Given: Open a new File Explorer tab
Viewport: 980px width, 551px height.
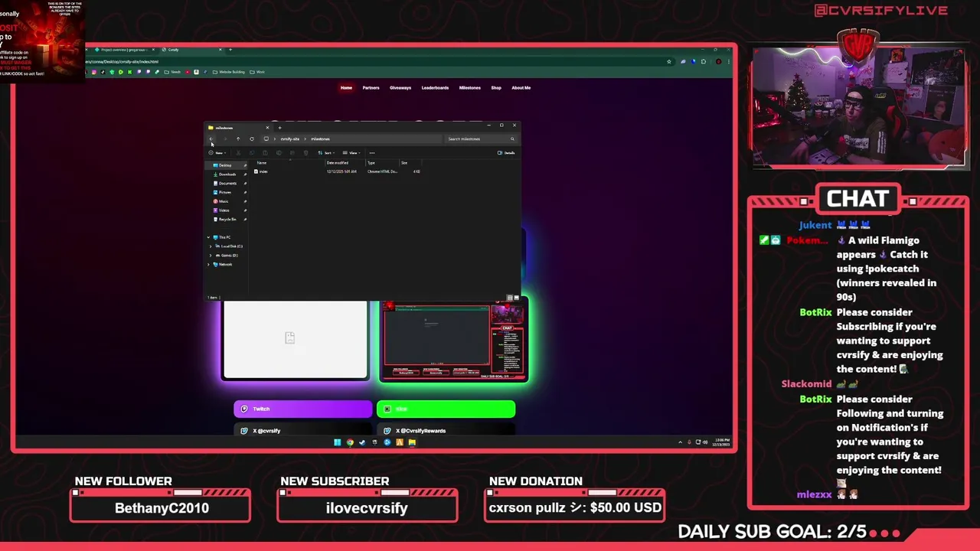Looking at the screenshot, I should [x=279, y=128].
